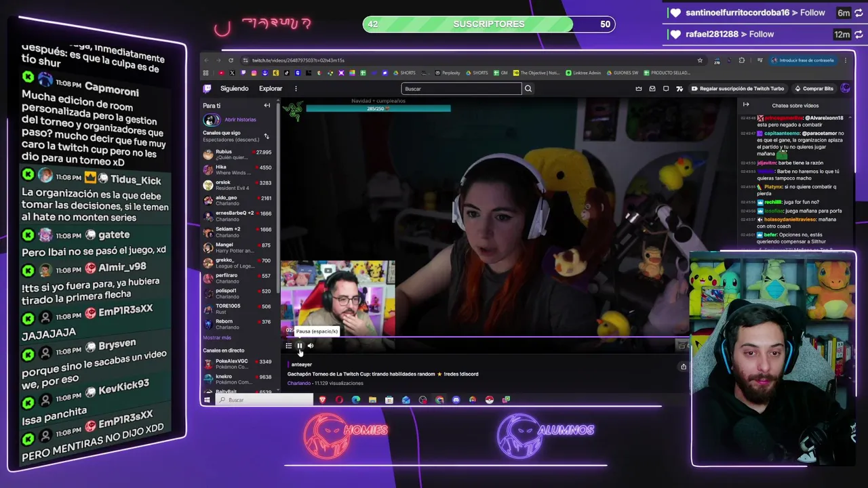Open TORE1005 channel in the sidebar
The height and width of the screenshot is (488, 868).
pos(237,309)
